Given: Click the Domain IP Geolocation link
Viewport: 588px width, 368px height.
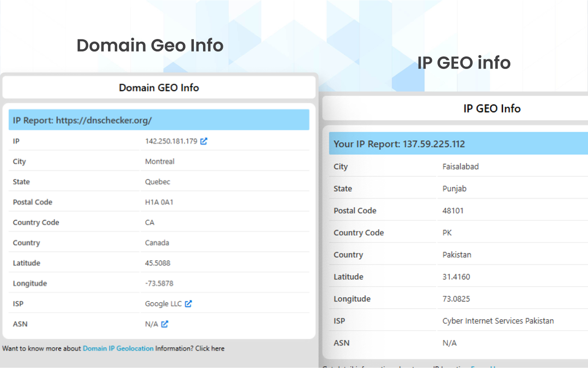Looking at the screenshot, I should tap(118, 348).
